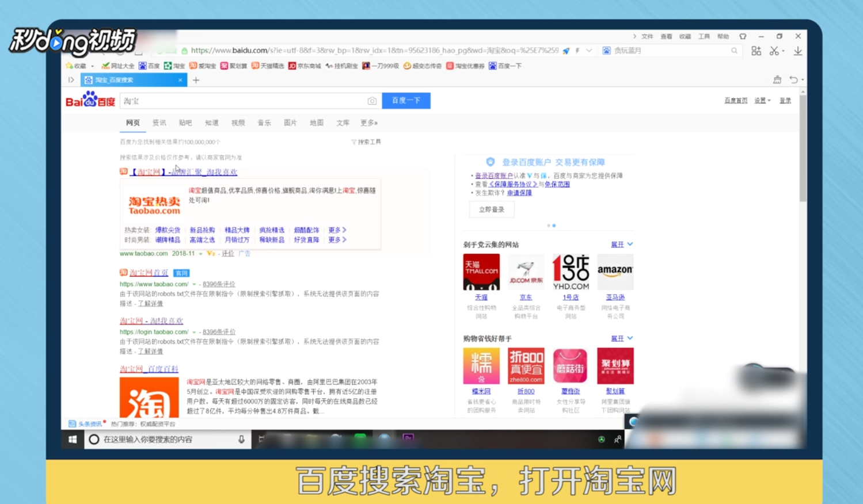Open 搜索工具 filter options
This screenshot has height=504, width=863.
(366, 142)
